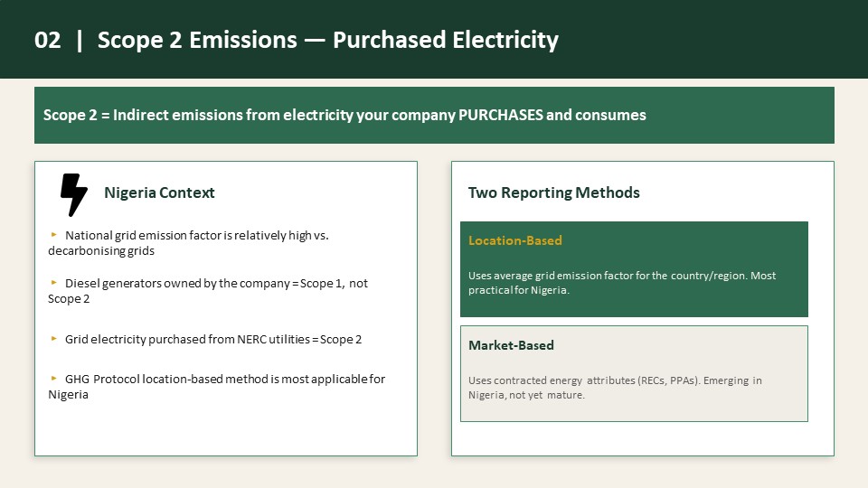This screenshot has height=488, width=868.
Task: Select the 'Market-Based' heading
Action: pyautogui.click(x=511, y=345)
